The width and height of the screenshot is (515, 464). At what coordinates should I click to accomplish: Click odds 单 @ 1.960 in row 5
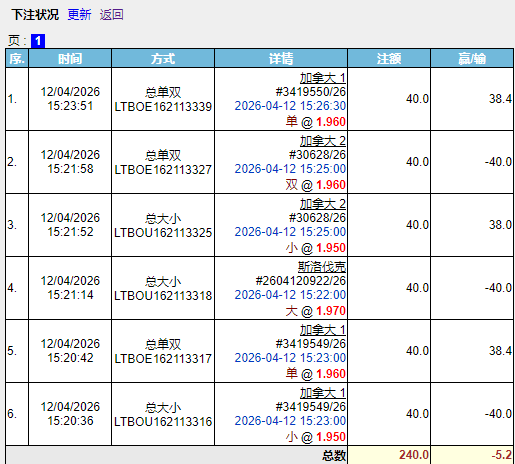coord(316,374)
